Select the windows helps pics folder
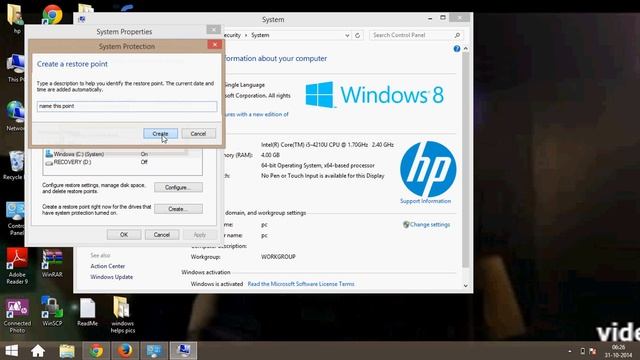640x360 pixels. (x=122, y=315)
